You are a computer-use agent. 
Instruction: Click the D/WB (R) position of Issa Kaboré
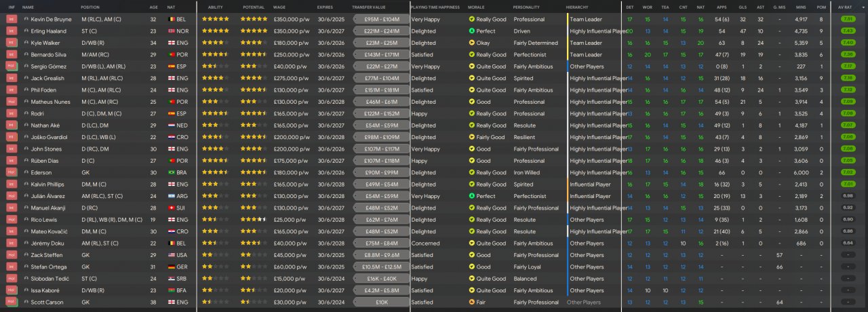[93, 290]
